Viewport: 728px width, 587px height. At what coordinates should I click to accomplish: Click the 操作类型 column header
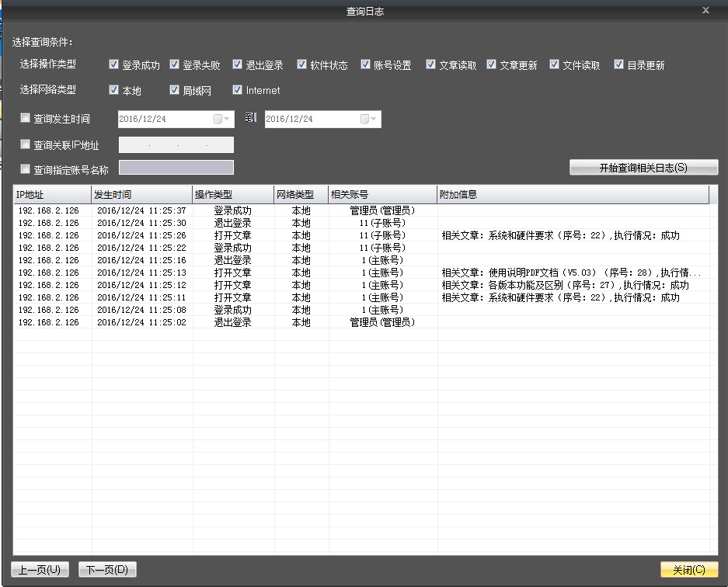coord(233,195)
